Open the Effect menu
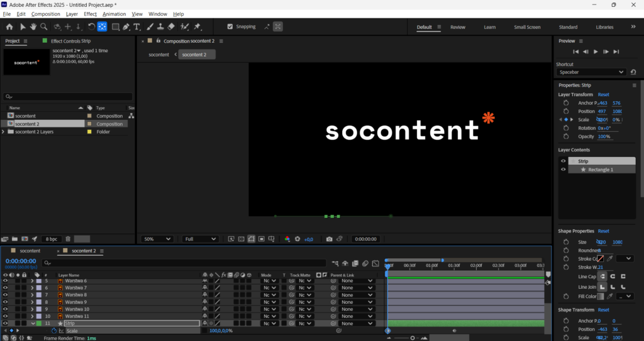Image resolution: width=644 pixels, height=341 pixels. pyautogui.click(x=91, y=14)
